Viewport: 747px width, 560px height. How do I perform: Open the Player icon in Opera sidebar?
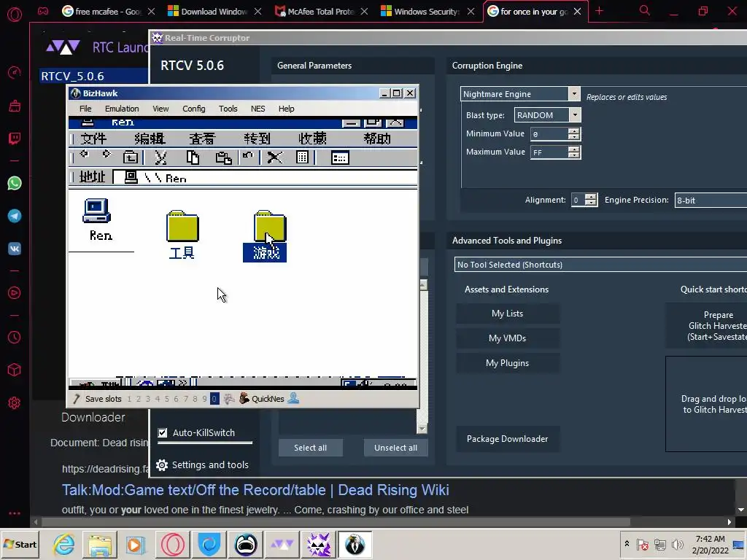[x=15, y=293]
